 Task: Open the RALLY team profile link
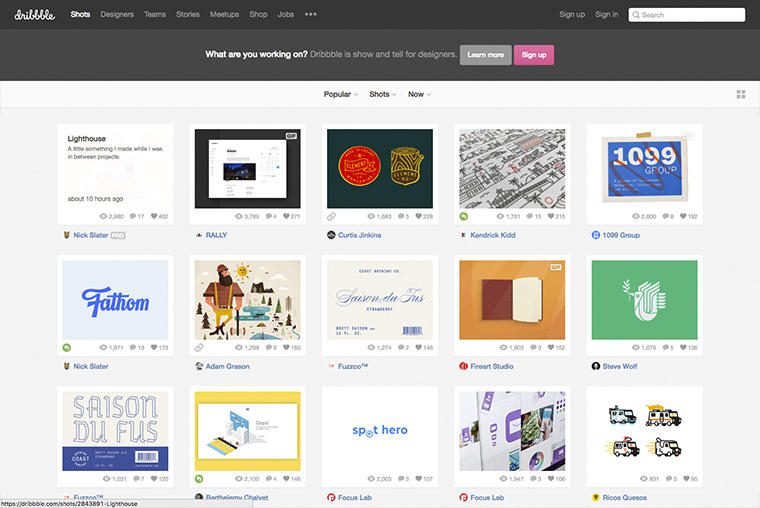(216, 235)
